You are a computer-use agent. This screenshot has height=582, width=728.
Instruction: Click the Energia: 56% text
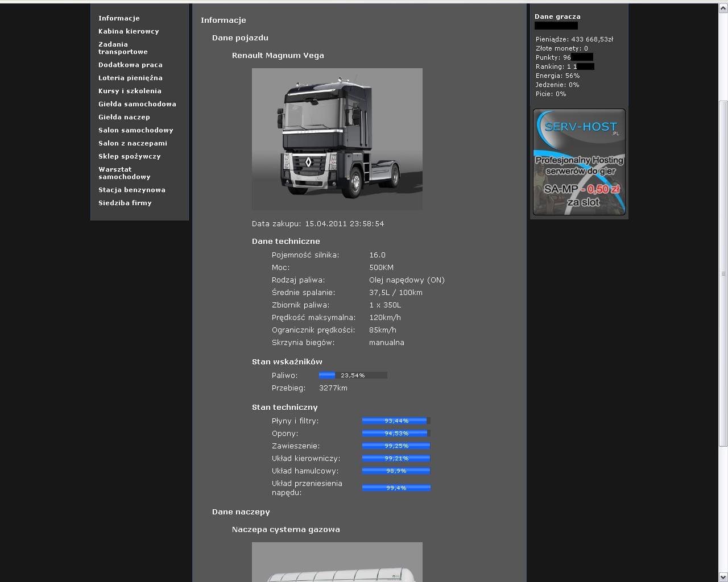(558, 76)
